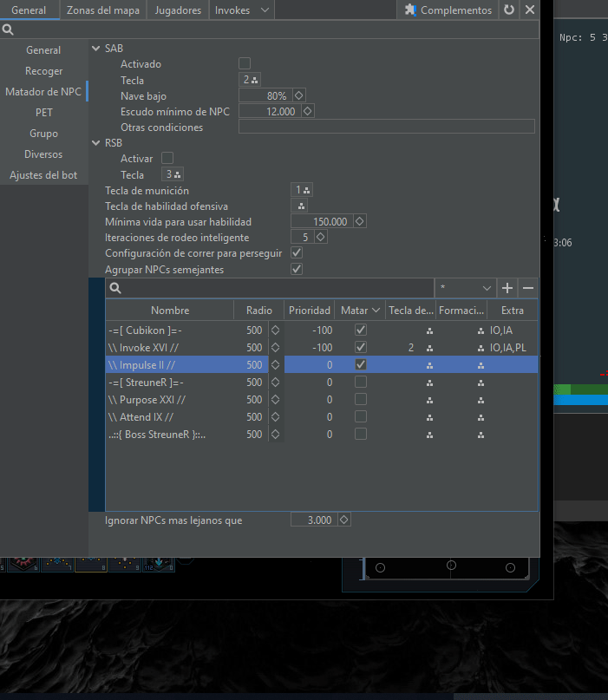Open the Complementos plugins panel
This screenshot has width=608, height=700.
[x=448, y=10]
